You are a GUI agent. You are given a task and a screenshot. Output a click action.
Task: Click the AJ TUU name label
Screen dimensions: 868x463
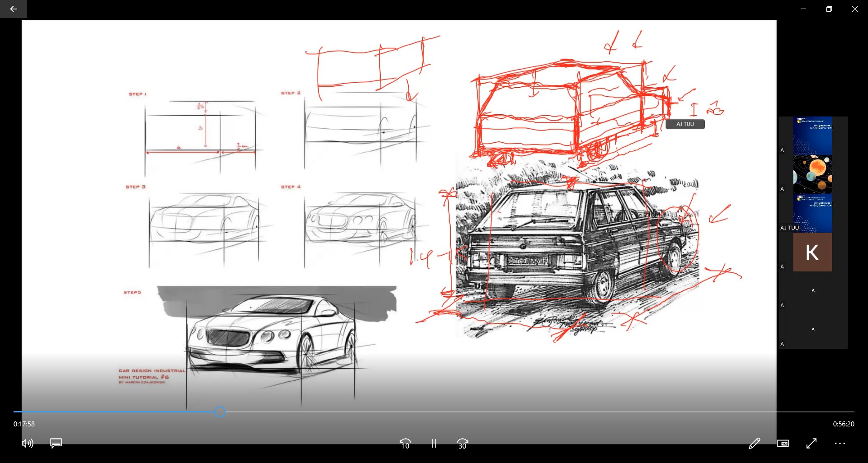pos(685,124)
